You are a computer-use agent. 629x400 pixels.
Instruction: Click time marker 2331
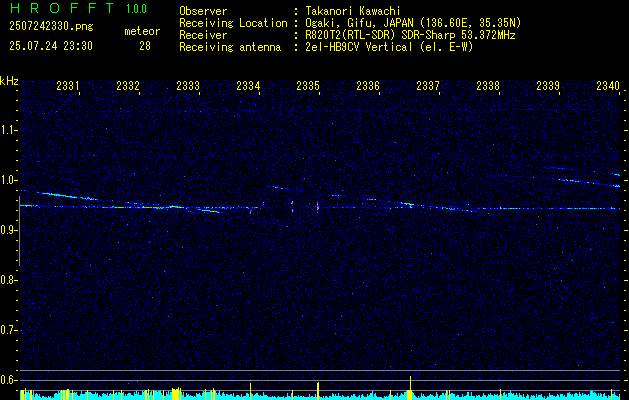(x=68, y=85)
